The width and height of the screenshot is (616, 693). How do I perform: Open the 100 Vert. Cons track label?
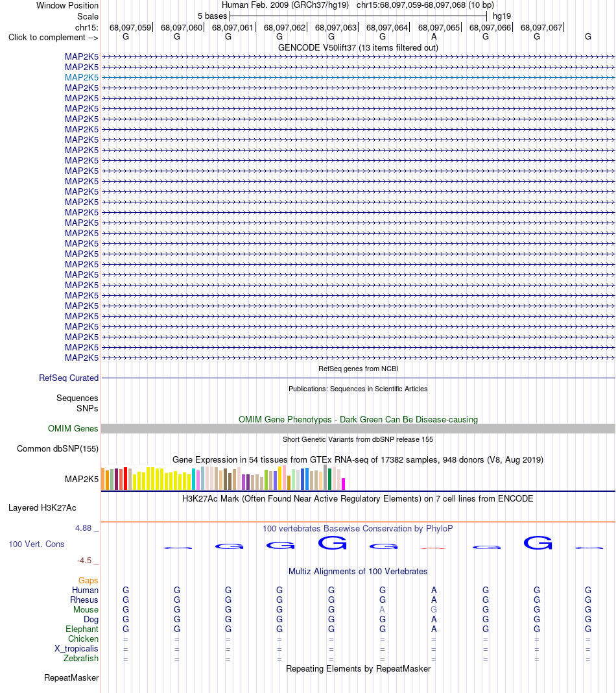[37, 544]
